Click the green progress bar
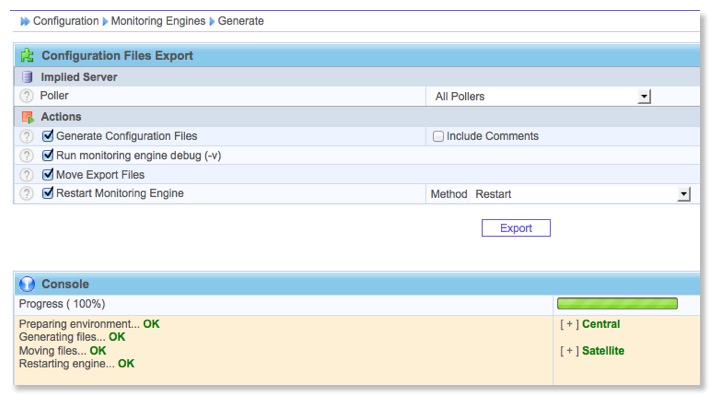Image resolution: width=710 pixels, height=395 pixels. coord(617,303)
